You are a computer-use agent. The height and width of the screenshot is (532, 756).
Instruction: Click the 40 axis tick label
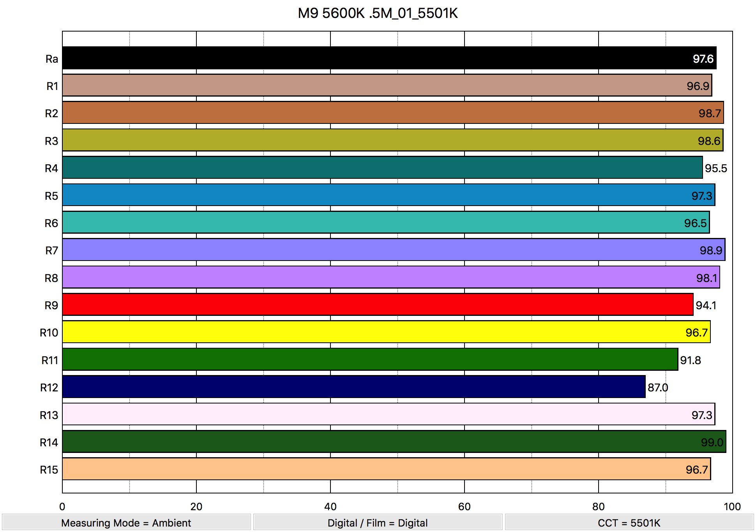pyautogui.click(x=330, y=506)
